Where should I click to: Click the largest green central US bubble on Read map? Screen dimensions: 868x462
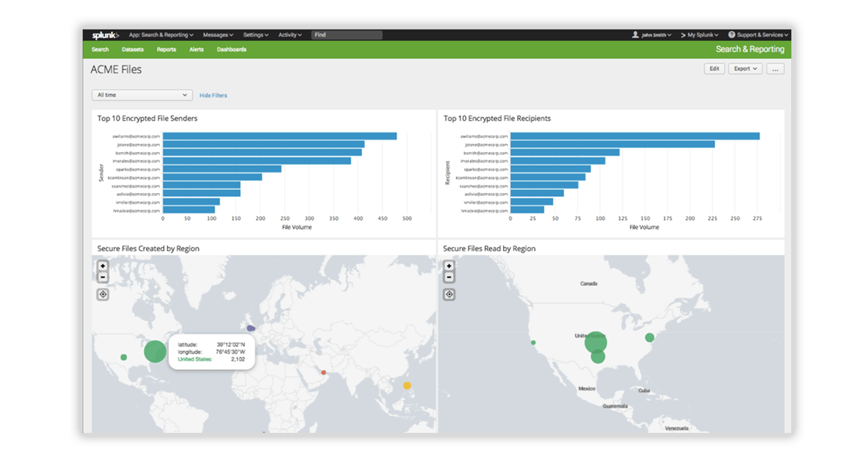click(596, 342)
